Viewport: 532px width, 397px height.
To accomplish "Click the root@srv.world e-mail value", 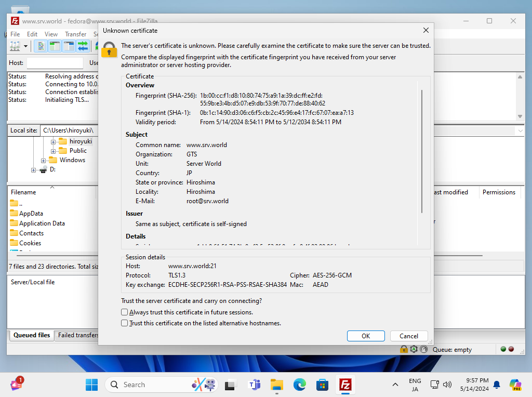I will 207,201.
